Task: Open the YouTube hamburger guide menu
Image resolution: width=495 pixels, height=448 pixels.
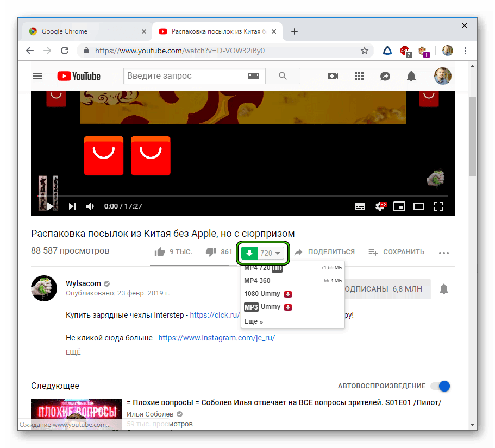Action: tap(37, 76)
